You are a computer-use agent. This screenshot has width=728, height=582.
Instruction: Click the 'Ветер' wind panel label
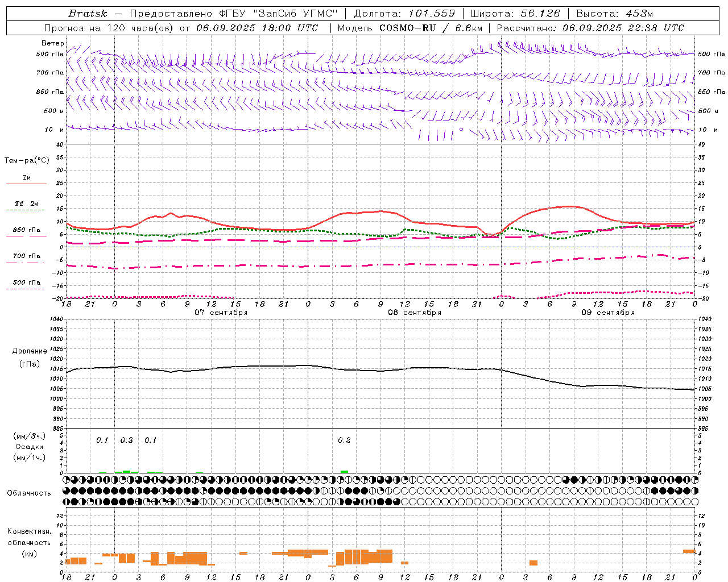52,43
